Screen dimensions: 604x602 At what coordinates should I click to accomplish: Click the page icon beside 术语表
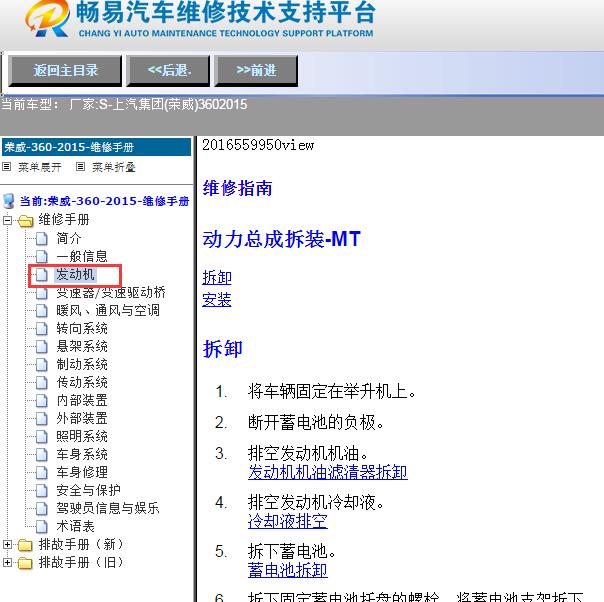(42, 527)
